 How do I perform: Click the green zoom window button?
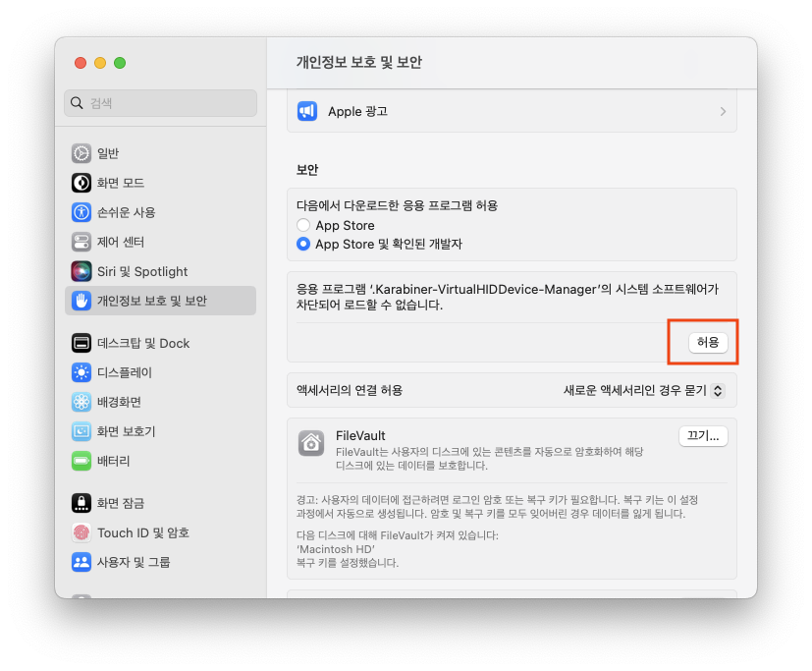point(120,63)
